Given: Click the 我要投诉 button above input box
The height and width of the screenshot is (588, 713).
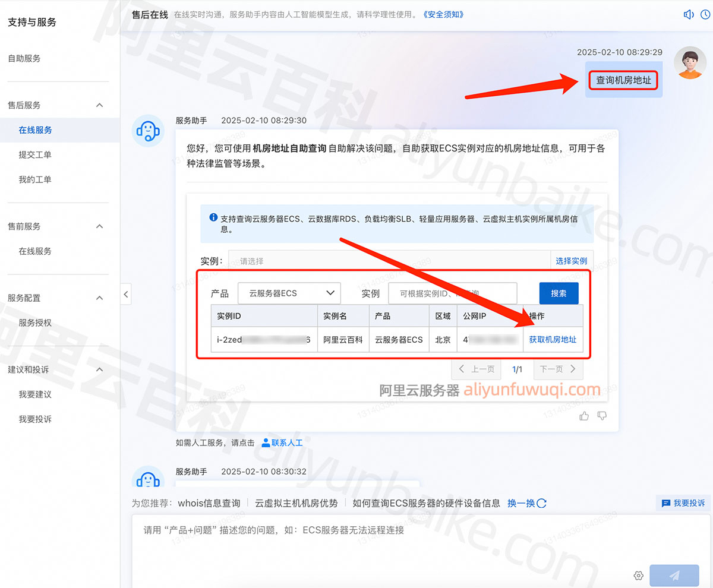Looking at the screenshot, I should click(683, 503).
